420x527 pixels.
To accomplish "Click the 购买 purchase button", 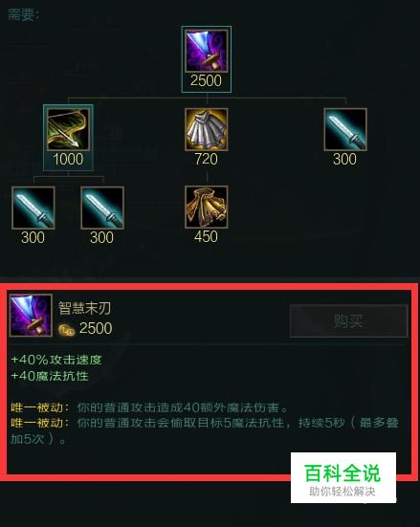I will 348,321.
